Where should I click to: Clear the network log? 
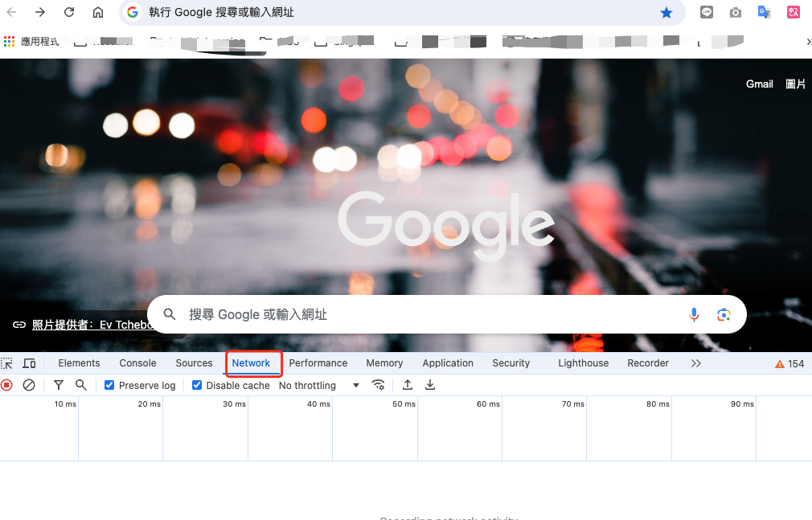tap(29, 385)
